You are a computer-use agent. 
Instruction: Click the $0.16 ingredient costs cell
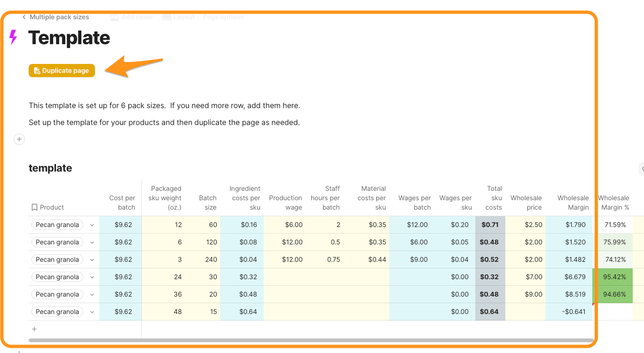242,225
